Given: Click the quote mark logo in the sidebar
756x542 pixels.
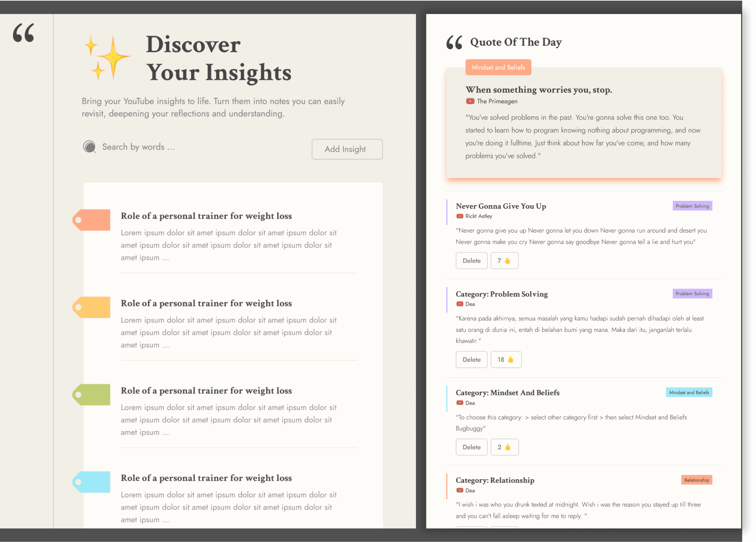Looking at the screenshot, I should 23,33.
